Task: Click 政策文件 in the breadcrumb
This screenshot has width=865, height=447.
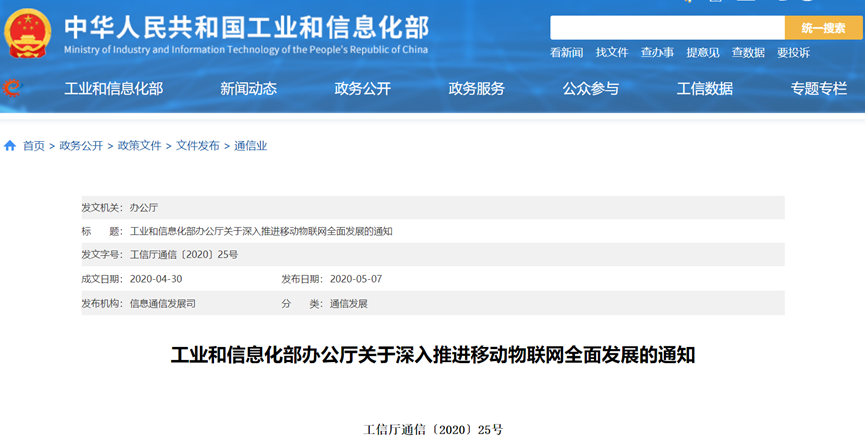Action: point(139,146)
